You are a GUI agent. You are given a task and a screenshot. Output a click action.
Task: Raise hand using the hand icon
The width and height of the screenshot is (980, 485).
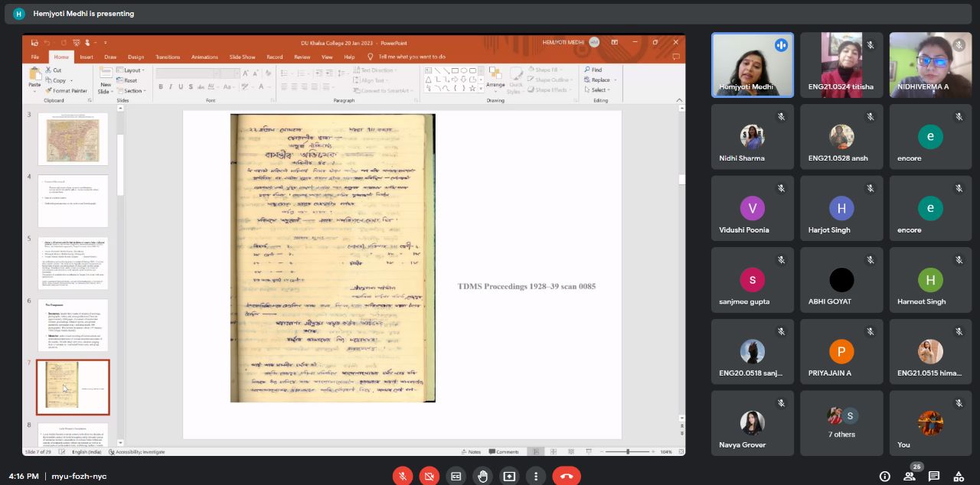(x=482, y=476)
